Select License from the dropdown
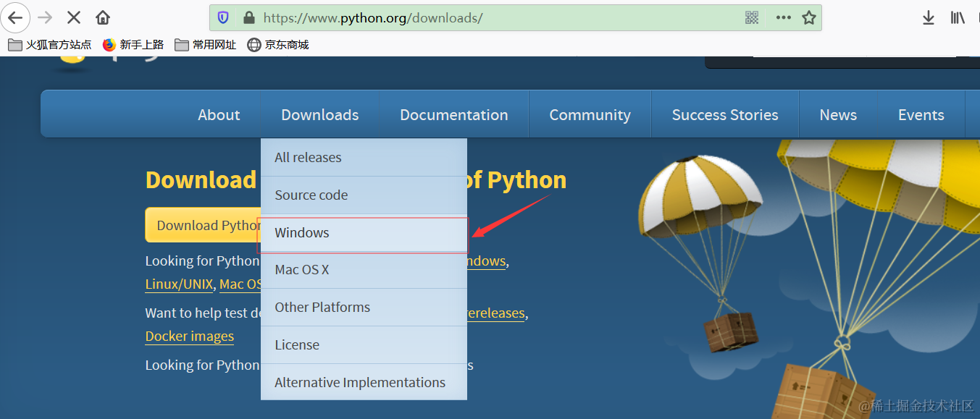 [364, 344]
